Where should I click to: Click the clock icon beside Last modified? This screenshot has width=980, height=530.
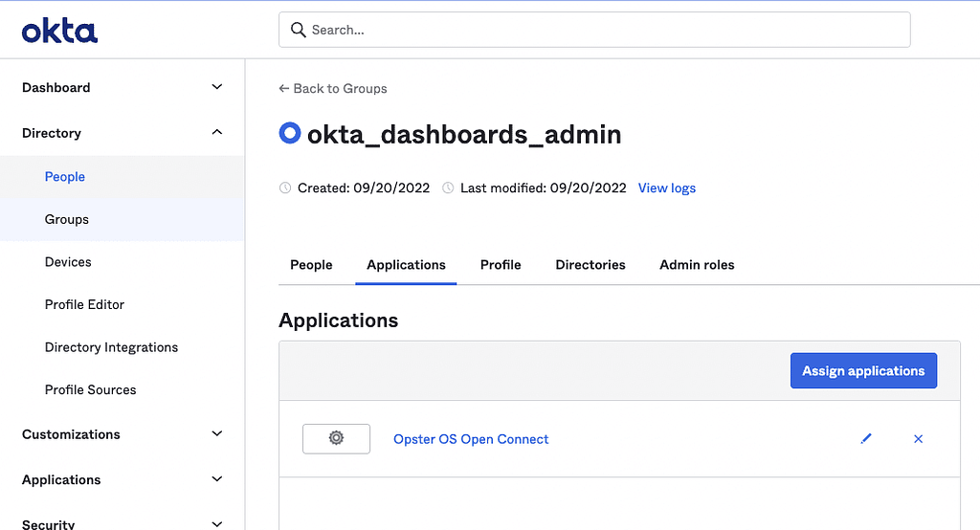448,188
